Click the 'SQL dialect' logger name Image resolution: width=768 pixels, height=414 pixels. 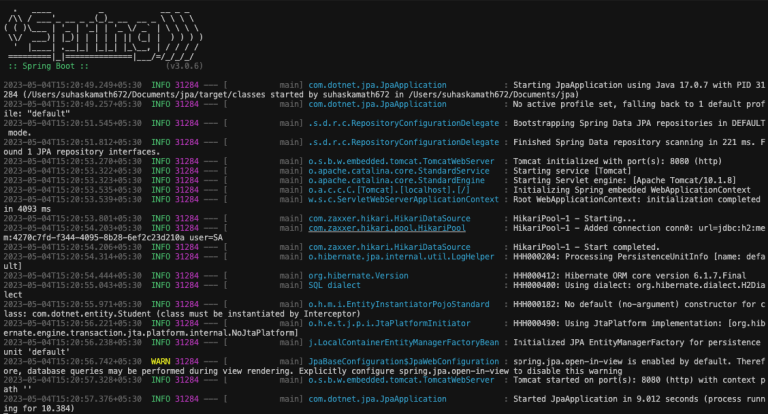334,285
